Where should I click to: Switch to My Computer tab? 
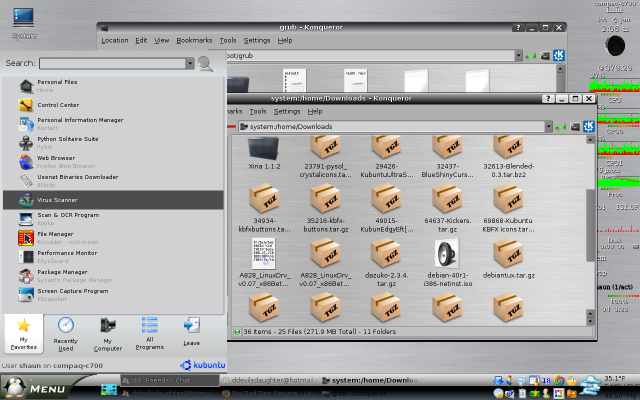pos(108,333)
